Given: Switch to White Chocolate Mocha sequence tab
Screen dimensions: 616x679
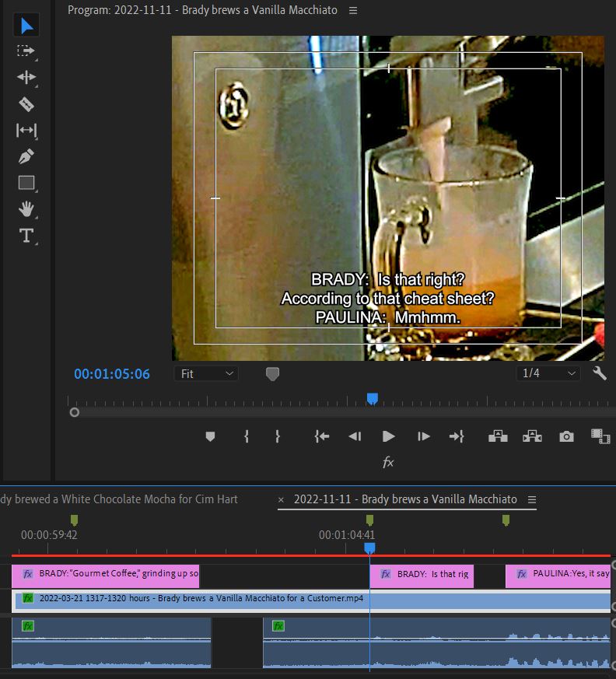Looking at the screenshot, I should pyautogui.click(x=119, y=499).
